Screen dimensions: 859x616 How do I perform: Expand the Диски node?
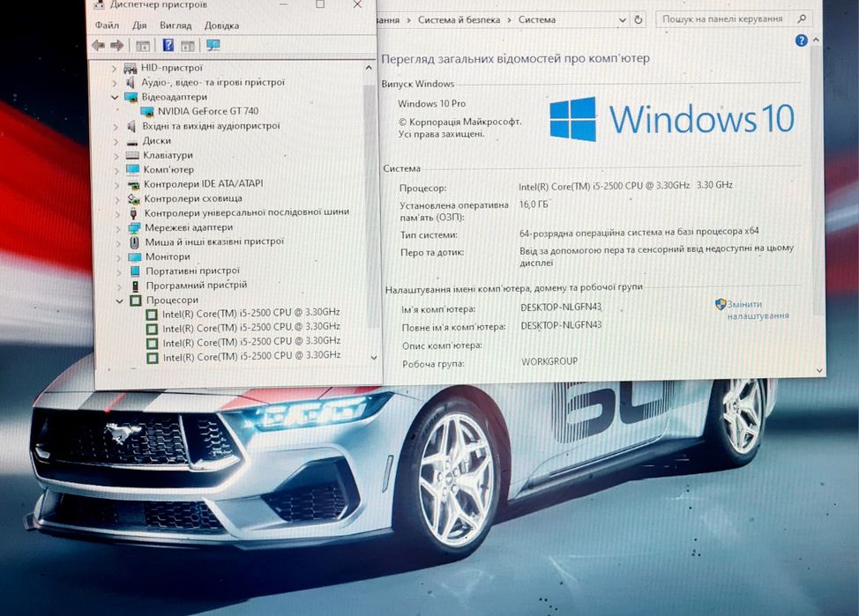coord(116,141)
